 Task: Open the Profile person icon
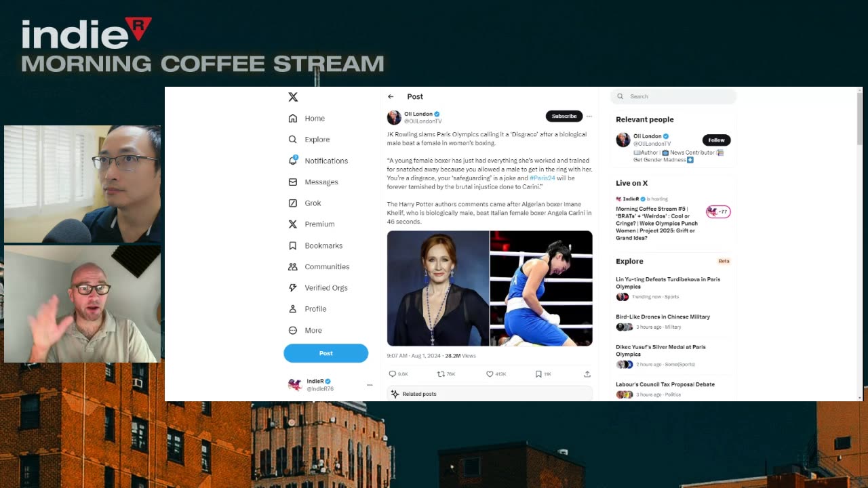[293, 308]
